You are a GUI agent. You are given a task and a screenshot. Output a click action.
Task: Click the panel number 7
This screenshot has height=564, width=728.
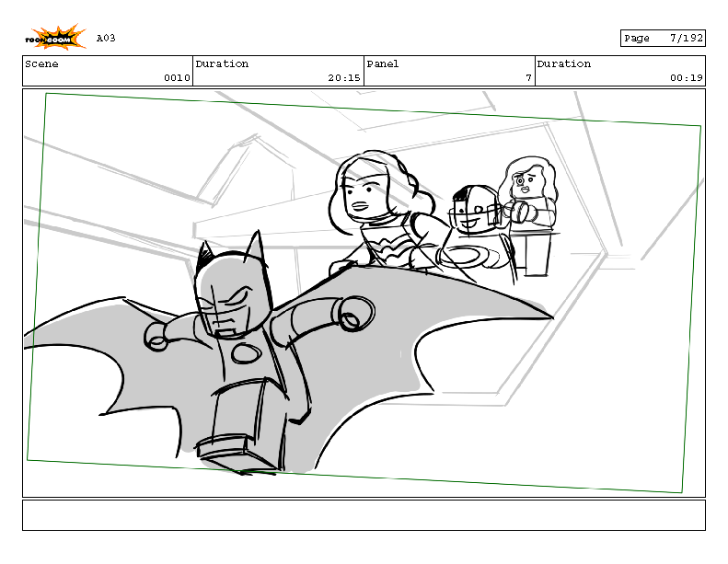point(528,78)
